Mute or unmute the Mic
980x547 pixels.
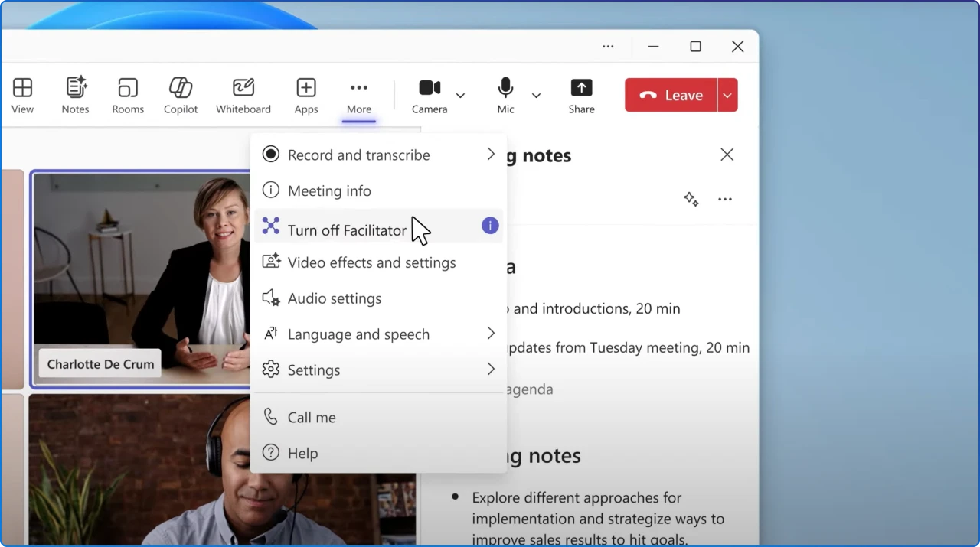click(x=505, y=96)
